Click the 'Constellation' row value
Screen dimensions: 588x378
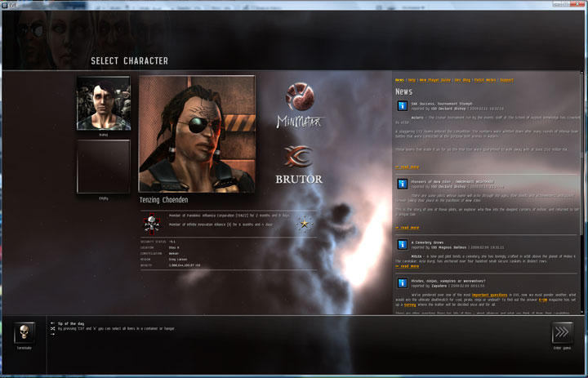[175, 254]
